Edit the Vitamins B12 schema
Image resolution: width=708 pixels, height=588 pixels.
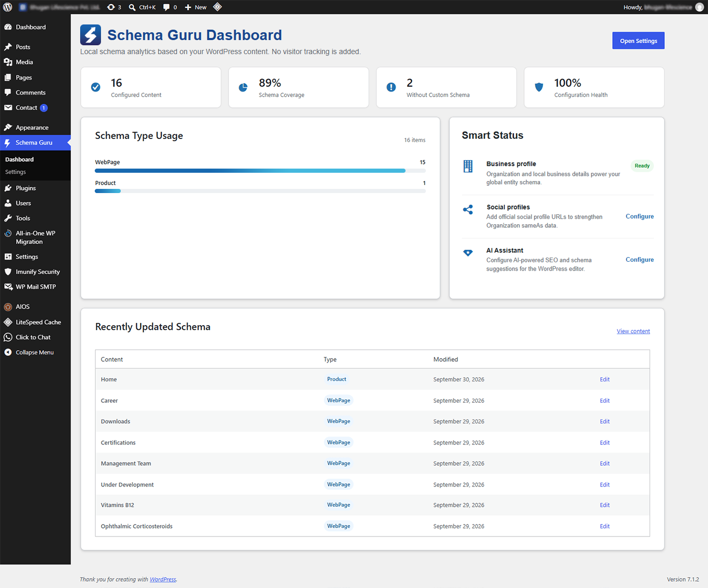[604, 505]
